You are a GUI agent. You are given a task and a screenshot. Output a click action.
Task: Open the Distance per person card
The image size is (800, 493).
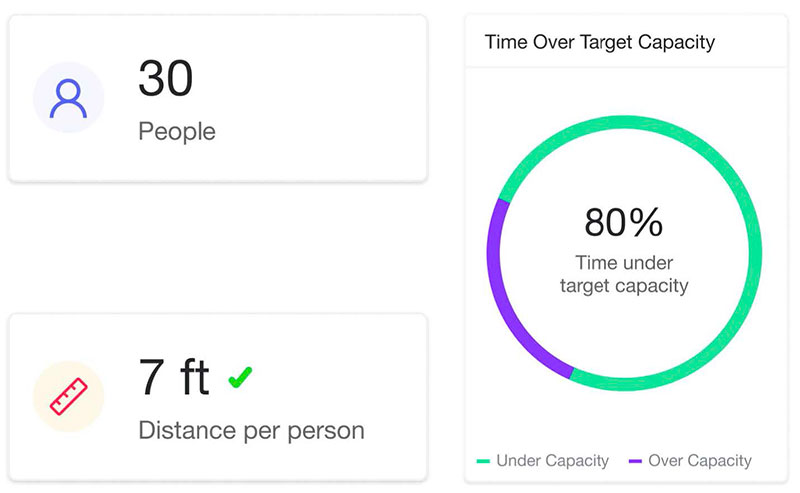(x=218, y=397)
